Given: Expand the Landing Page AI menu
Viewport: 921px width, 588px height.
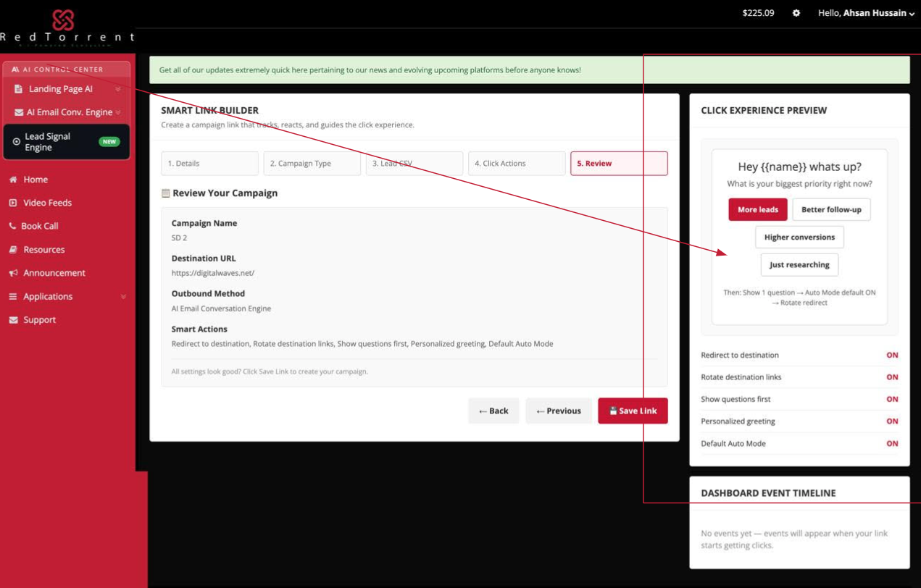Looking at the screenshot, I should pos(67,89).
